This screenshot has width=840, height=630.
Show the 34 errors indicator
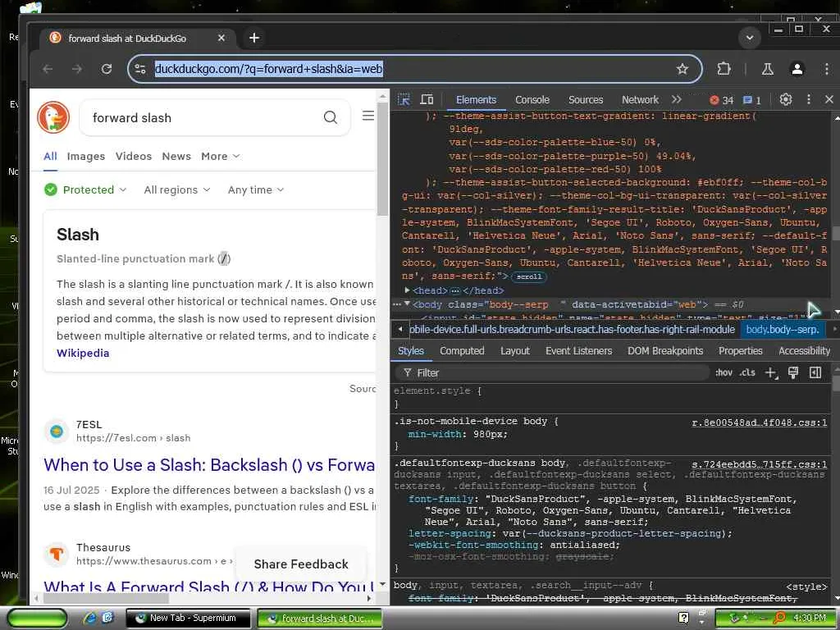tap(721, 100)
